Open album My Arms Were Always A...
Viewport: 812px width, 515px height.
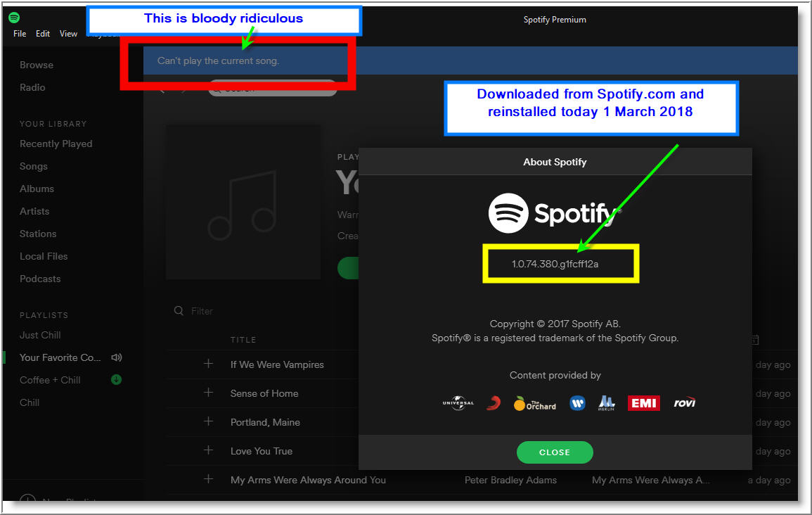tap(651, 481)
